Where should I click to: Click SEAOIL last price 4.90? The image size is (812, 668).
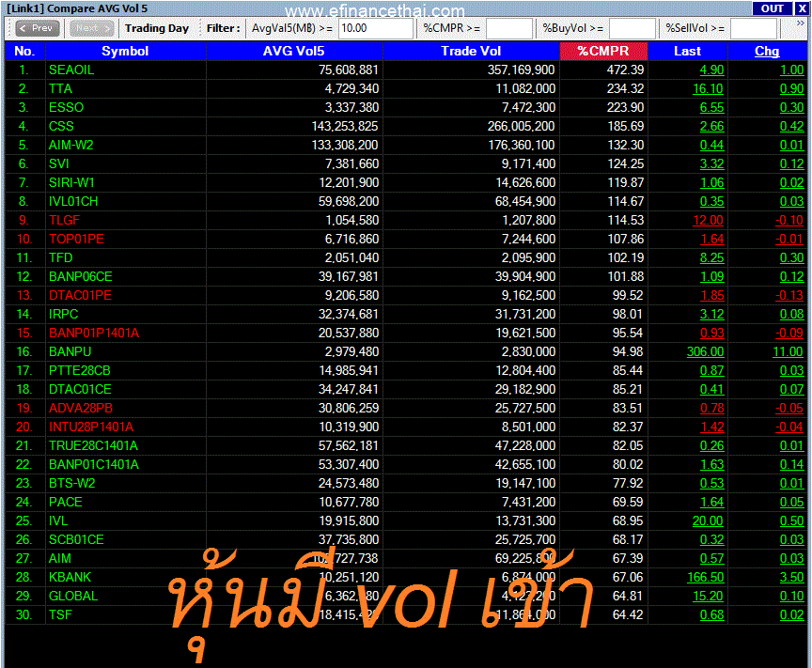[x=712, y=70]
